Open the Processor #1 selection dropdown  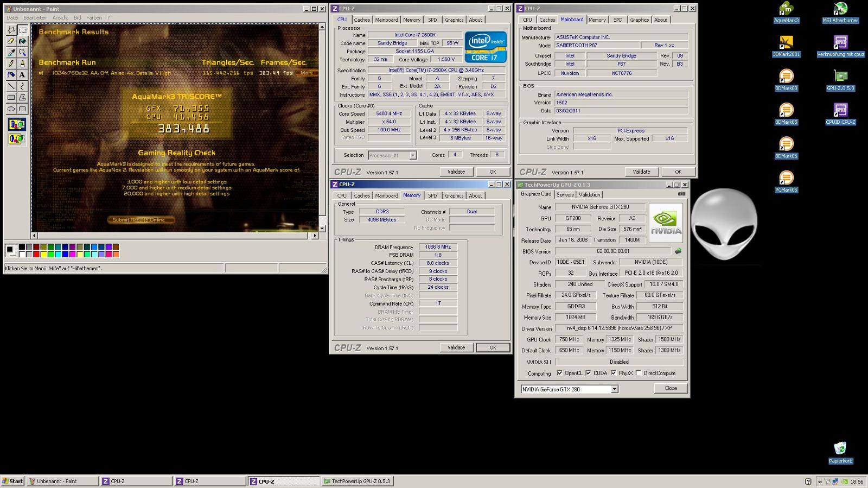pos(413,155)
